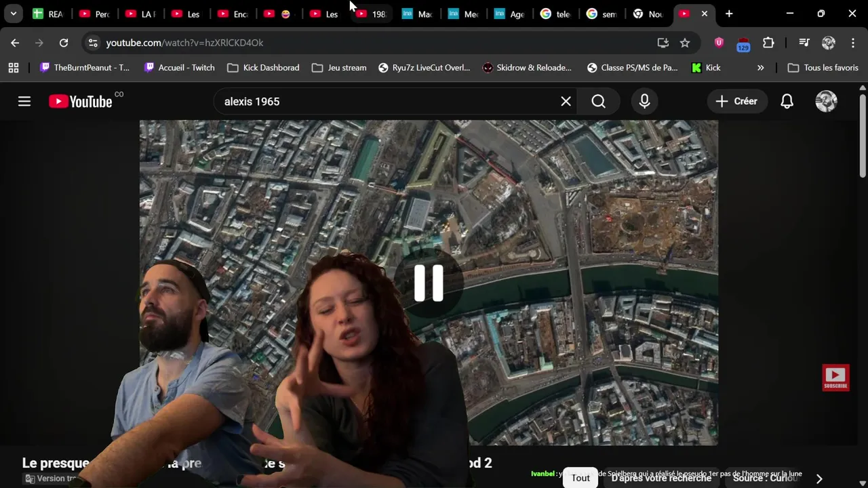Switch to the Age ina tab
This screenshot has width=868, height=488.
(509, 14)
